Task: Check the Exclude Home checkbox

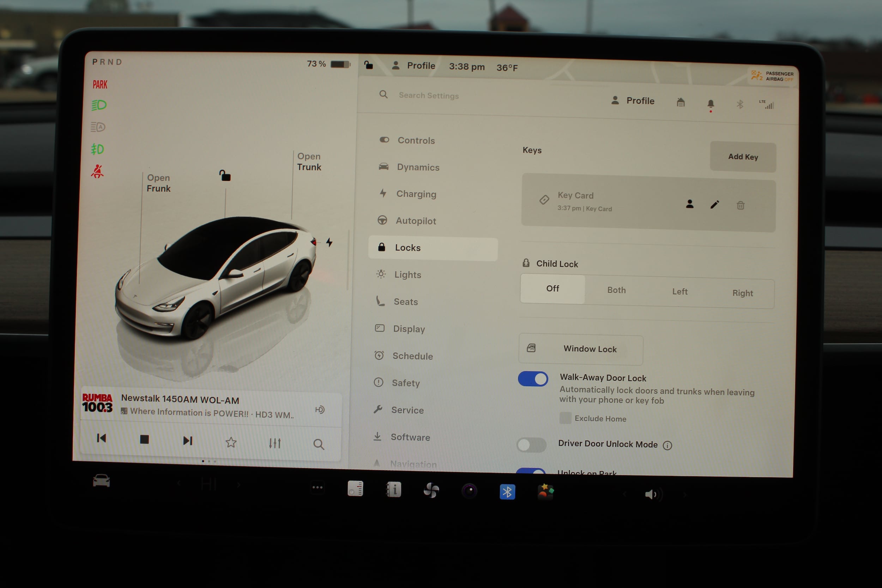Action: pyautogui.click(x=565, y=418)
